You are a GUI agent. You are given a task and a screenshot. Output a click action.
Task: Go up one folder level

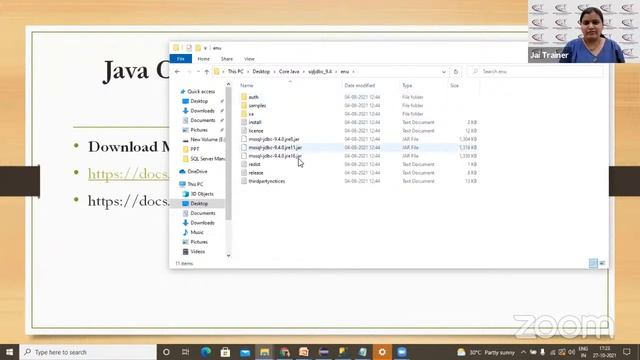(207, 72)
